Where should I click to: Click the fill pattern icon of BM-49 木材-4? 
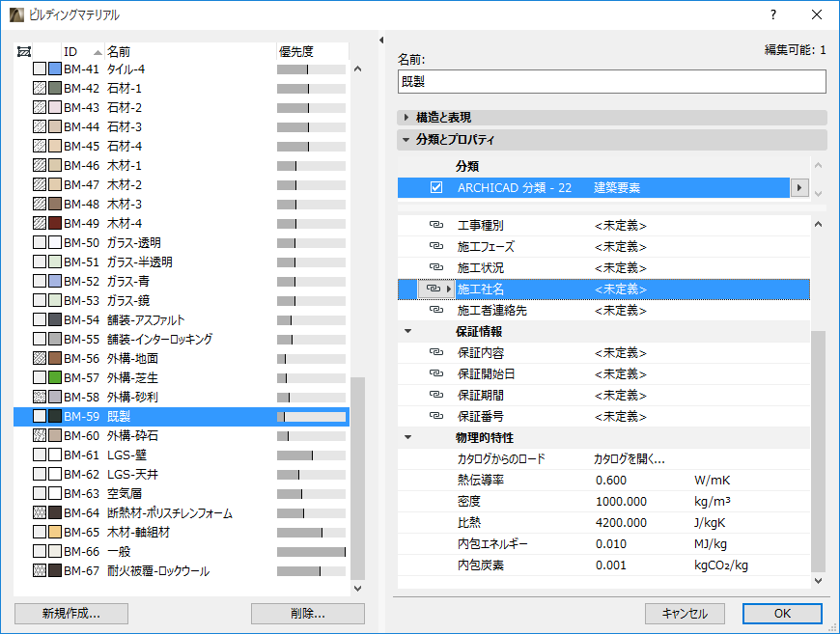40,223
